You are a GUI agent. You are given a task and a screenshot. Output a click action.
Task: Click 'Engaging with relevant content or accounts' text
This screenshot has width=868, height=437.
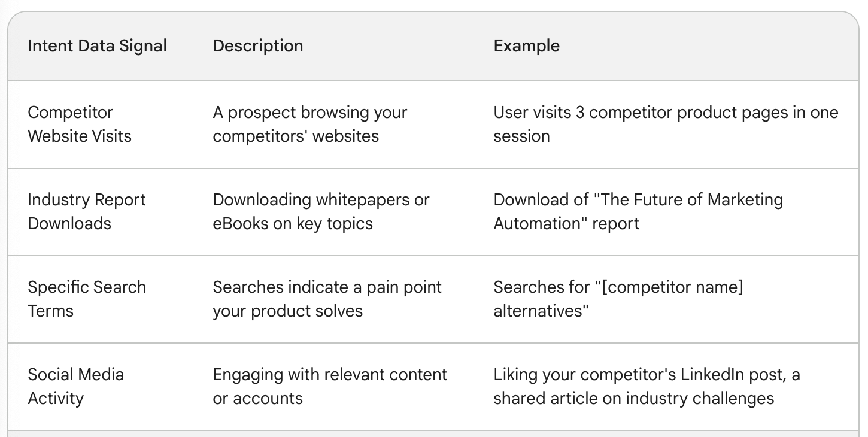click(x=330, y=386)
